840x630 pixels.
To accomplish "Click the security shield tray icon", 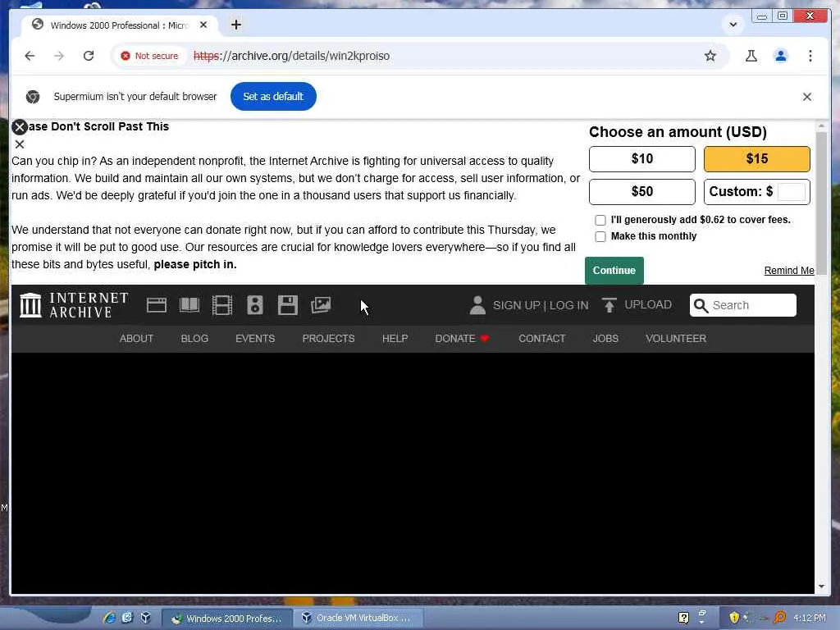I will pyautogui.click(x=734, y=619).
